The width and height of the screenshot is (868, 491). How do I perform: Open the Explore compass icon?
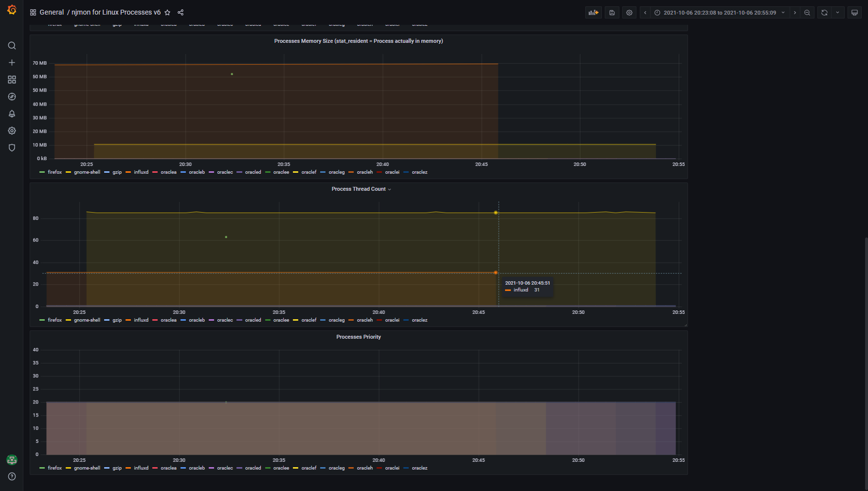coord(12,97)
